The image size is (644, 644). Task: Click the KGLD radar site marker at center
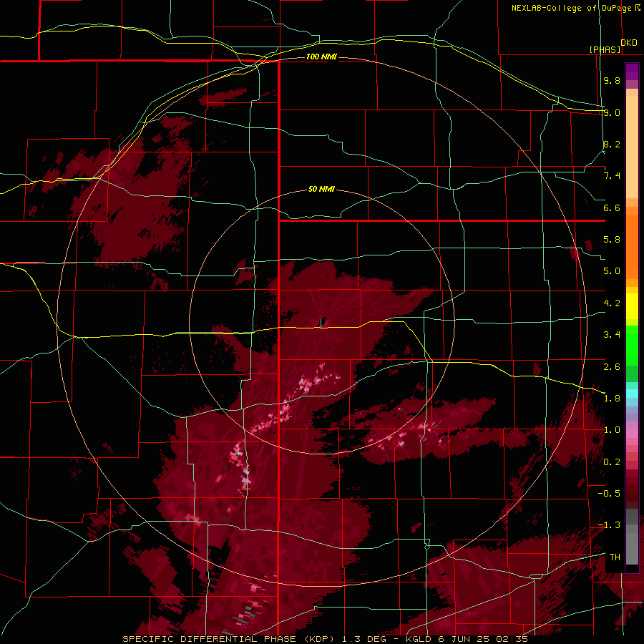point(322,321)
